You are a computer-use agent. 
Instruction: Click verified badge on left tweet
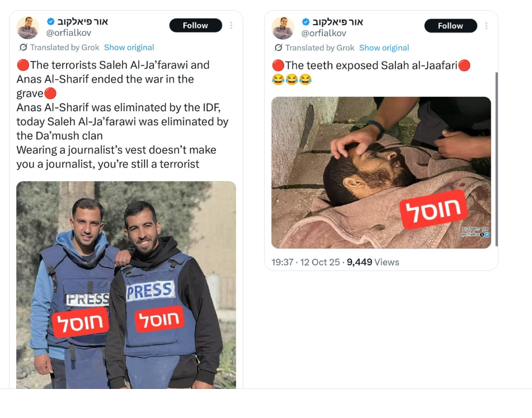point(50,21)
